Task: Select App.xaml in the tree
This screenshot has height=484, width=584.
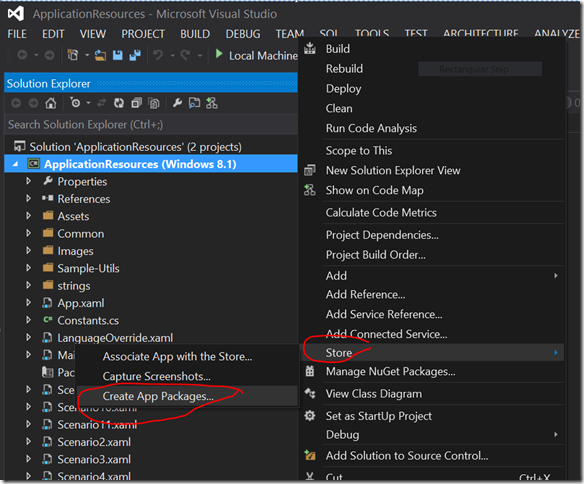Action: (x=80, y=303)
